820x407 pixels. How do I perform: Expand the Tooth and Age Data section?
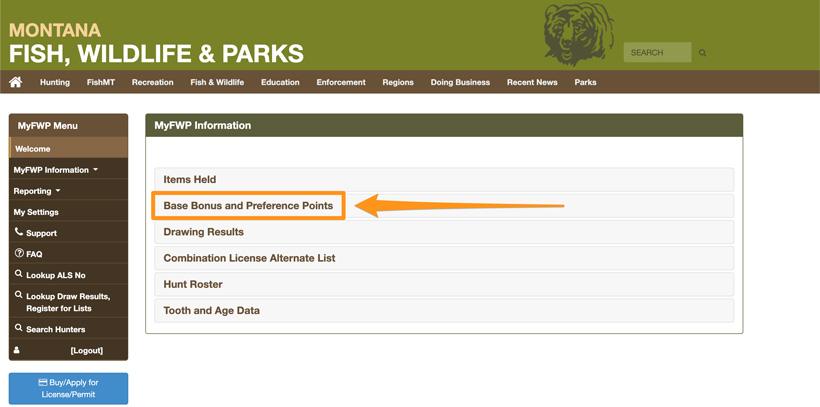point(444,310)
